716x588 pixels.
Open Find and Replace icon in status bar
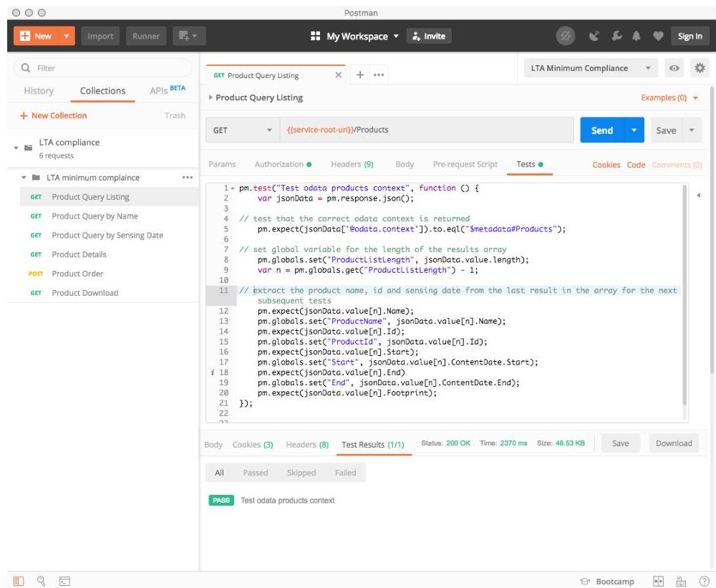41,581
